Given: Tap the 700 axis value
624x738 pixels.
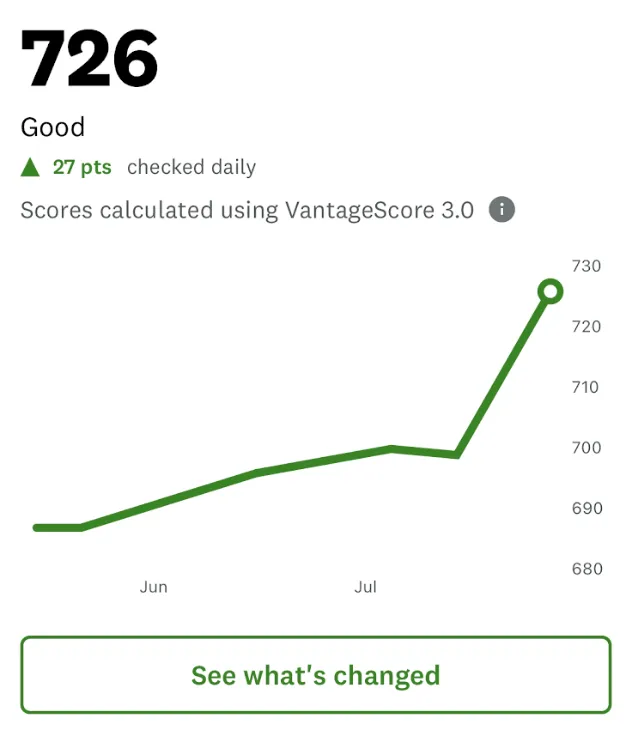Looking at the screenshot, I should coord(586,447).
